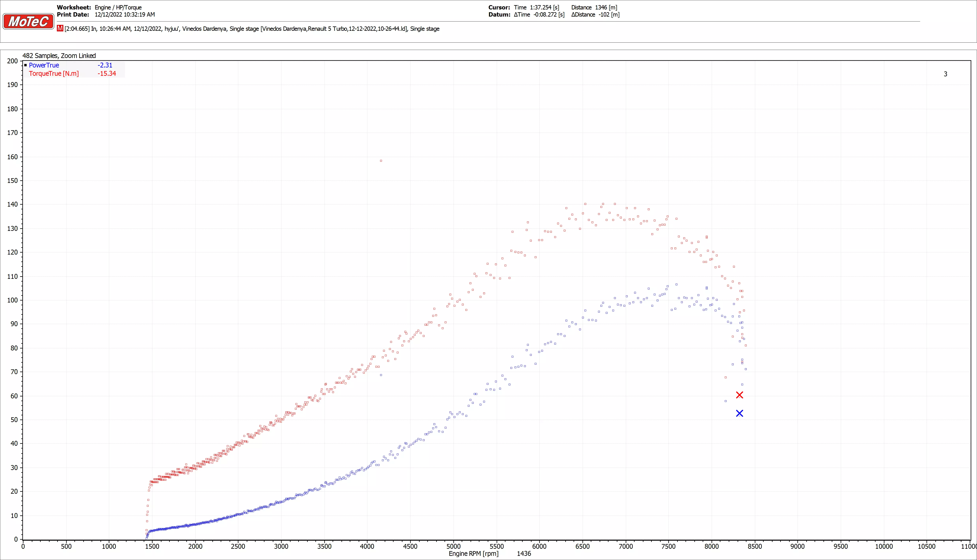Click the 200 label on the Y axis
This screenshot has width=977, height=560.
coord(12,61)
